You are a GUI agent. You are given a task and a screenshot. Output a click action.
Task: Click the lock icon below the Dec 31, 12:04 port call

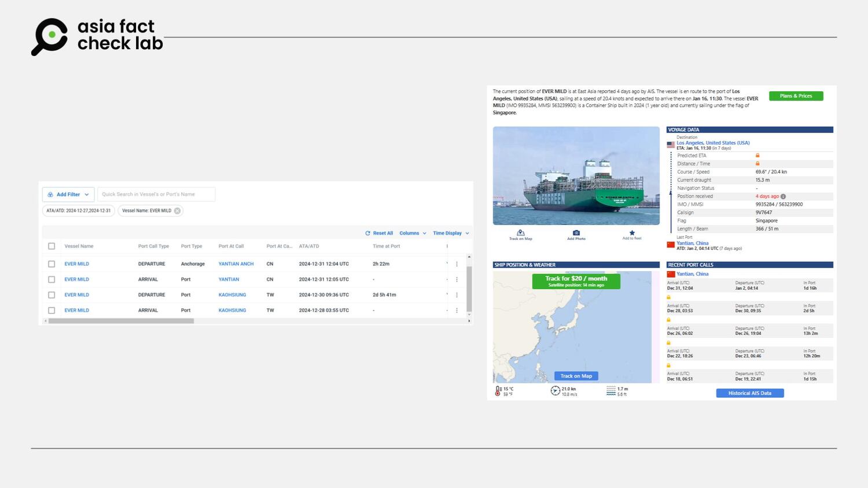tap(668, 297)
